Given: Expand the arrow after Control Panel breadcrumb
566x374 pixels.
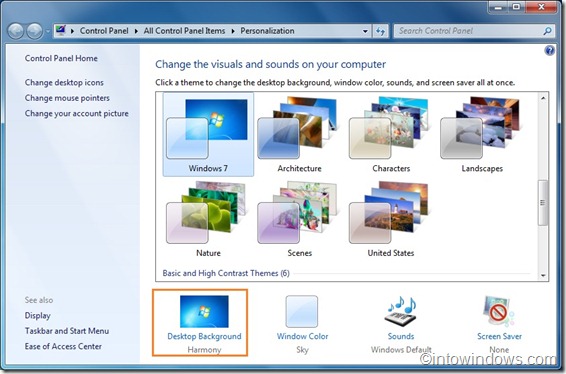Looking at the screenshot, I should [x=136, y=31].
